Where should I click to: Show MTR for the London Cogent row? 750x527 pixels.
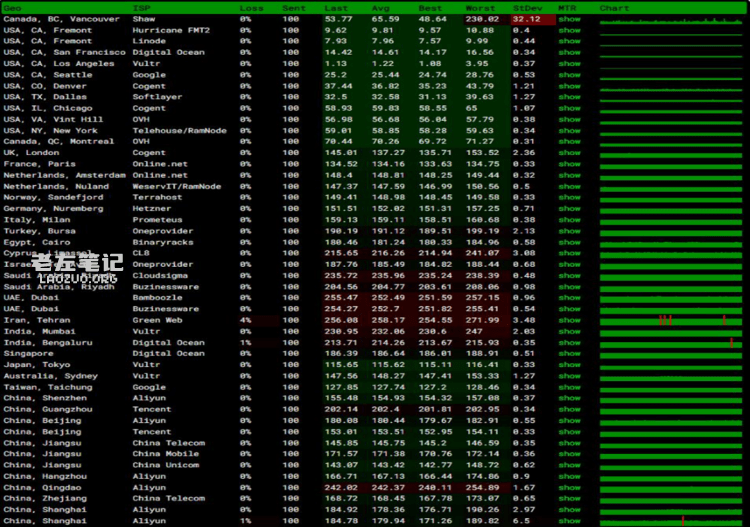point(569,153)
